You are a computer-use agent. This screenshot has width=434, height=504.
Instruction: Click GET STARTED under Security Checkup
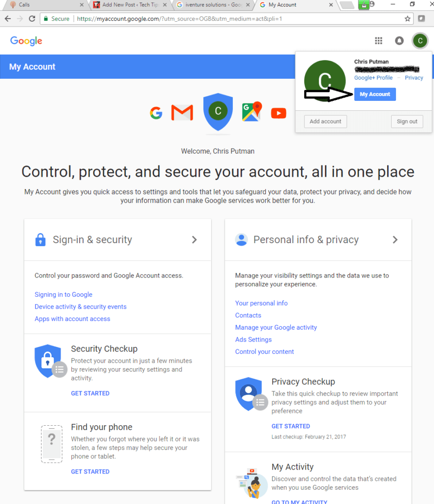90,393
